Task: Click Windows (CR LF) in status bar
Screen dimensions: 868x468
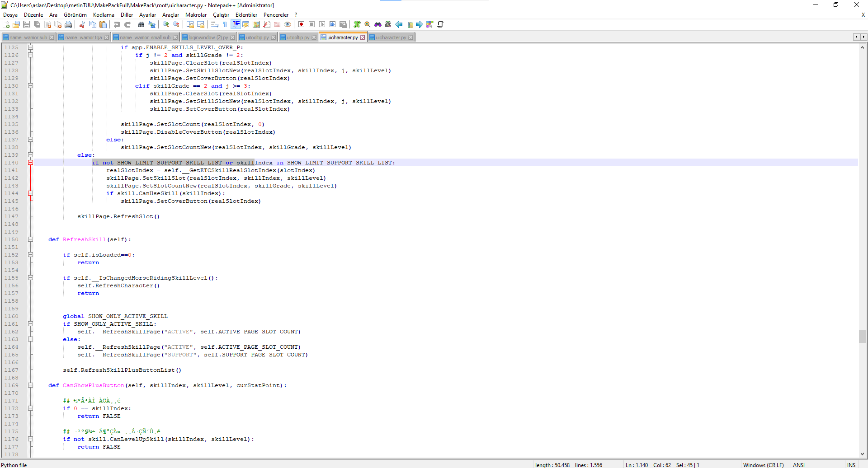Action: pos(763,465)
